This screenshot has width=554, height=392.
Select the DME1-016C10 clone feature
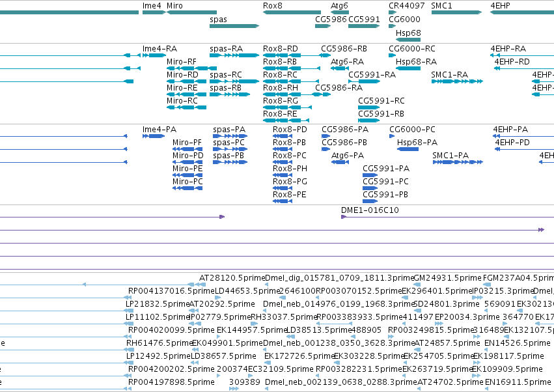click(x=447, y=217)
